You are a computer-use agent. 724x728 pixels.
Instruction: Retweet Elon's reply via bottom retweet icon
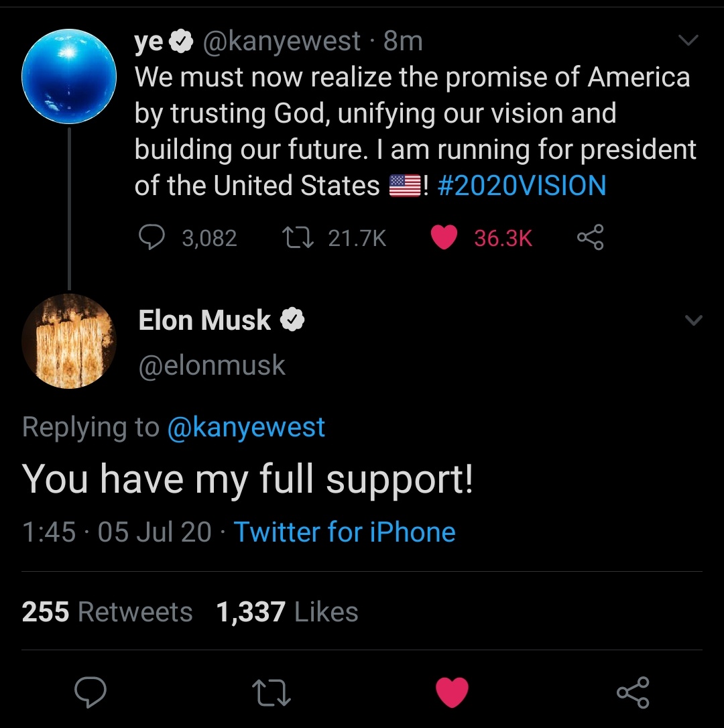(271, 694)
